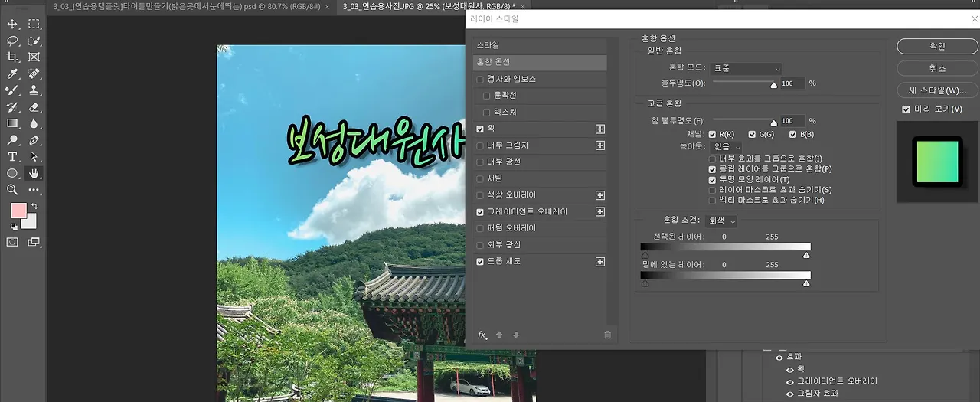This screenshot has height=402, width=980.
Task: Select the Rectangular Marquee tool
Action: tap(34, 25)
